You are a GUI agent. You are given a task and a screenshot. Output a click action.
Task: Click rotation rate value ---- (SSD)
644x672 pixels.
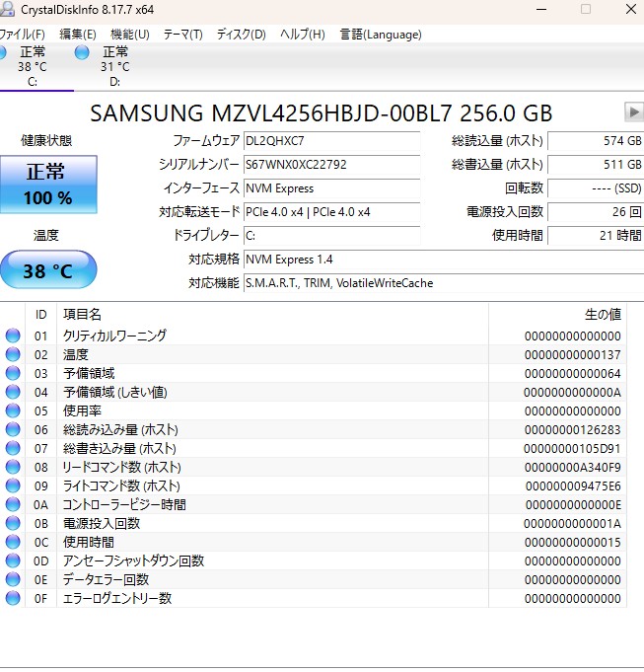[596, 188]
